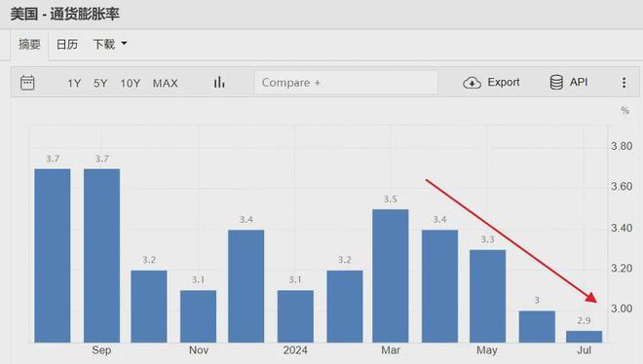Open the calendar date range icon
Screen dimensions: 643x364
(27, 83)
